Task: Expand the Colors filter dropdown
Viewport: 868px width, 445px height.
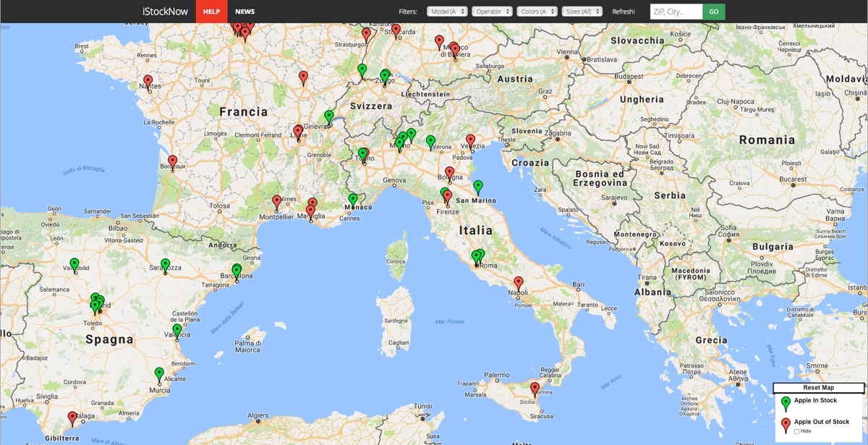Action: click(537, 12)
